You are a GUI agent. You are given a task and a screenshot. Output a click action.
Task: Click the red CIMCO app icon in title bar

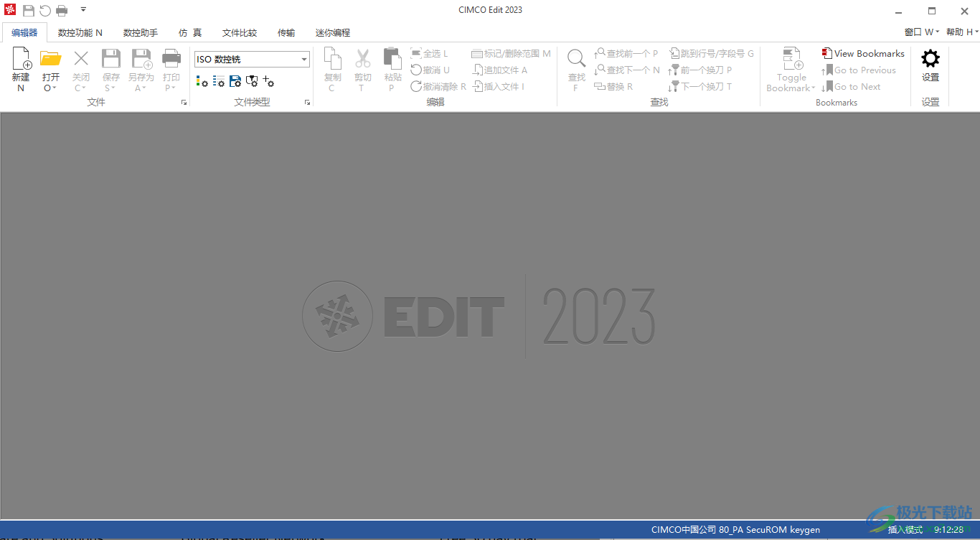(10, 10)
